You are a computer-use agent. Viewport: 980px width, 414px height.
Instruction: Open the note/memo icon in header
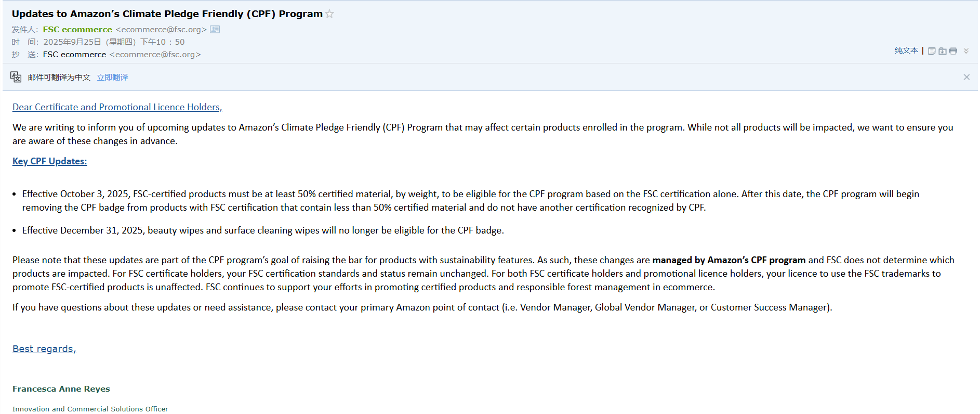click(932, 51)
